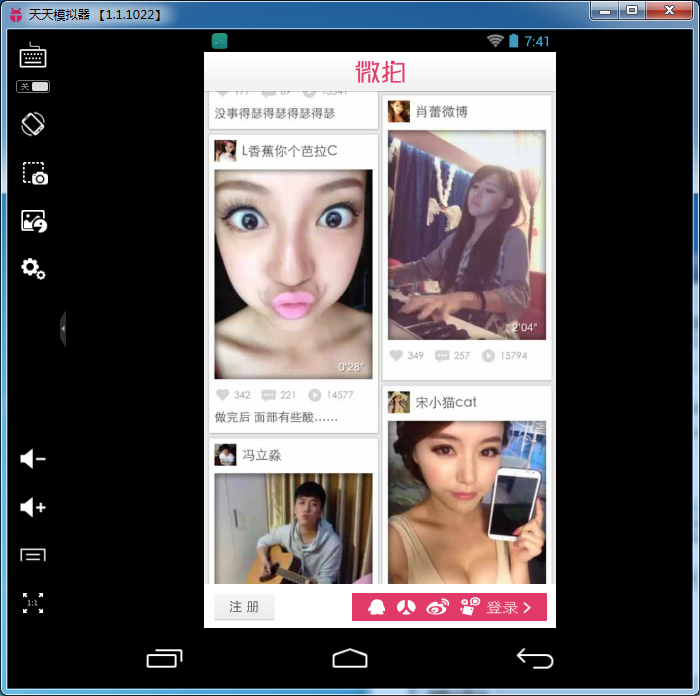
Task: Log in with QQ penguin icon
Action: click(x=376, y=607)
